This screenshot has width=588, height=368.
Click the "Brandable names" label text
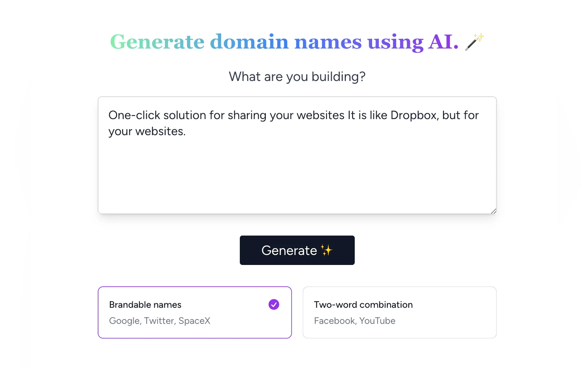coord(145,304)
